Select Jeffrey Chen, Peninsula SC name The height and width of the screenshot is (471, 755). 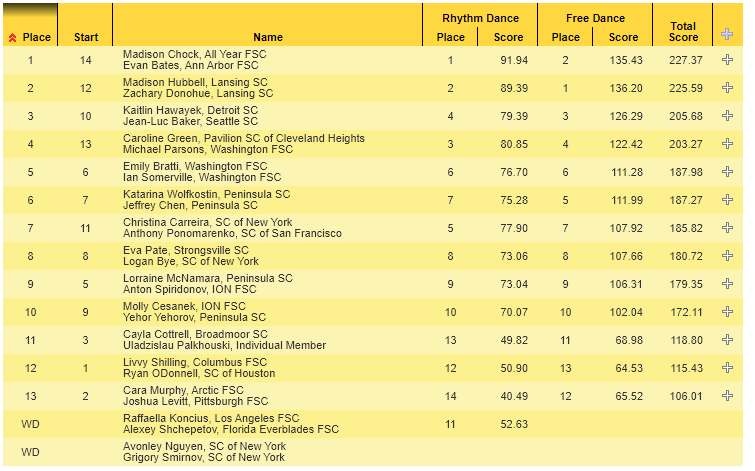click(190, 205)
